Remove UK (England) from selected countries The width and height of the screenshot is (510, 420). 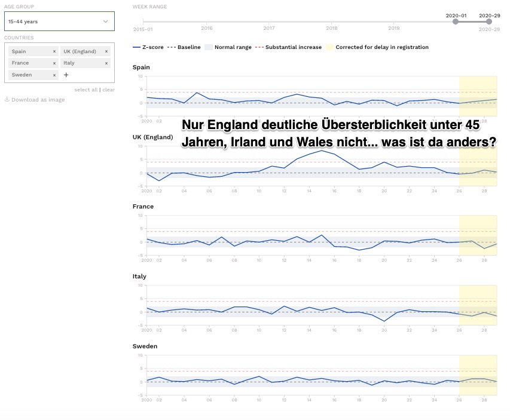pos(106,51)
